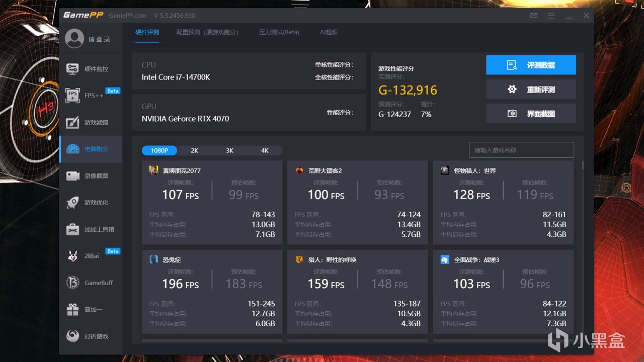Click the game name search field
The height and width of the screenshot is (362, 644).
(x=521, y=150)
